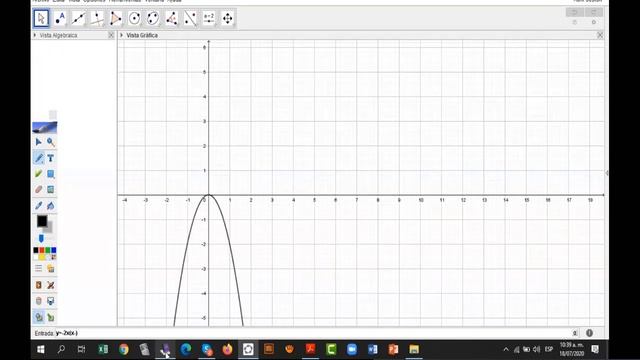Click the volume speaker tray icon
Viewport: 640px width, 360px height.
(537, 349)
